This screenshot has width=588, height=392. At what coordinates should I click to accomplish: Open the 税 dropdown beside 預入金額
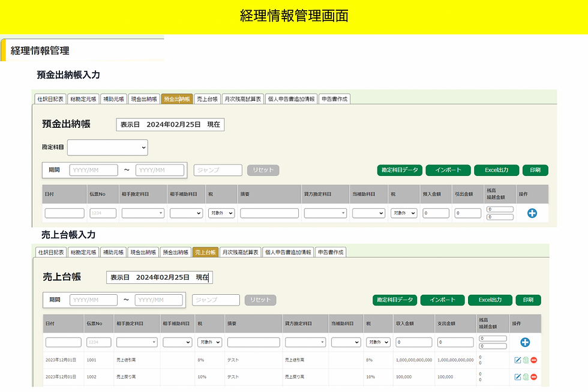404,213
